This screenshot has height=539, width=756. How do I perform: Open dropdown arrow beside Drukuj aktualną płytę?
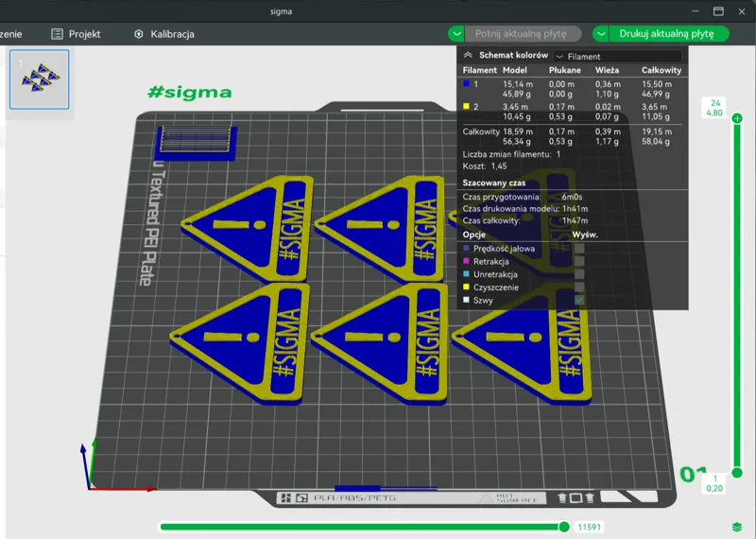point(601,34)
